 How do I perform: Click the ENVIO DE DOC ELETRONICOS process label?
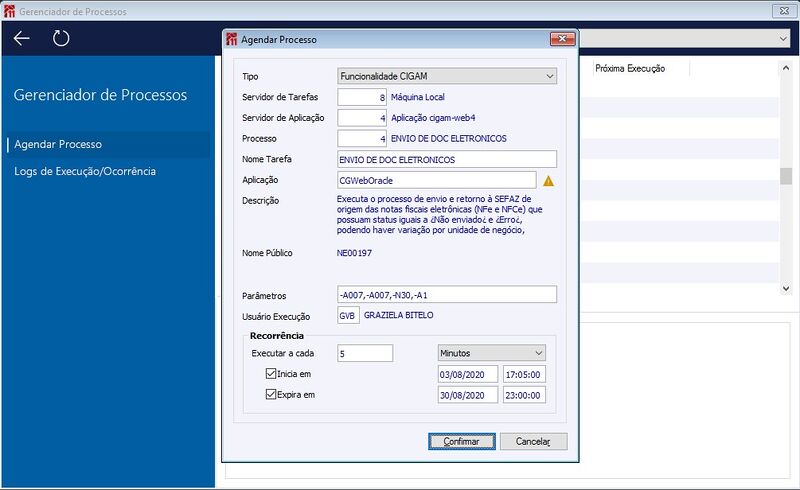tap(448, 138)
